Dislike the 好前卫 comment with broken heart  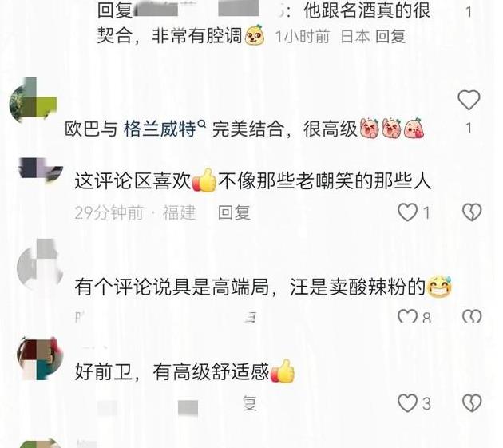click(x=472, y=403)
